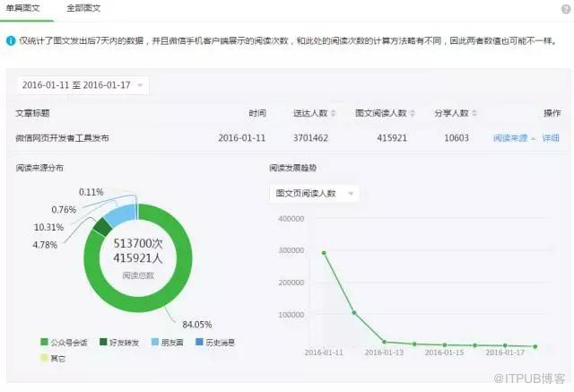This screenshot has height=392, width=574.
Task: Click the 2016-01-13 data point on trend line
Action: 385,342
